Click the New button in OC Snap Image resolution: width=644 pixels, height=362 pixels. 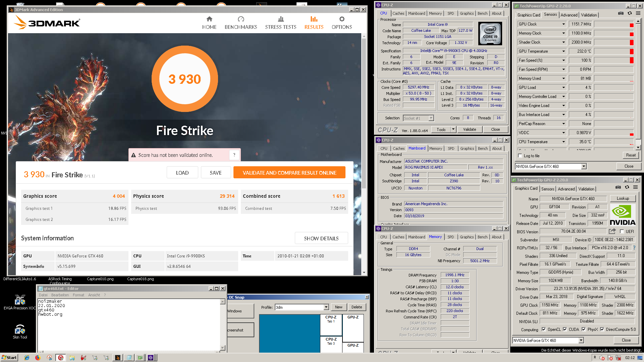click(x=338, y=307)
